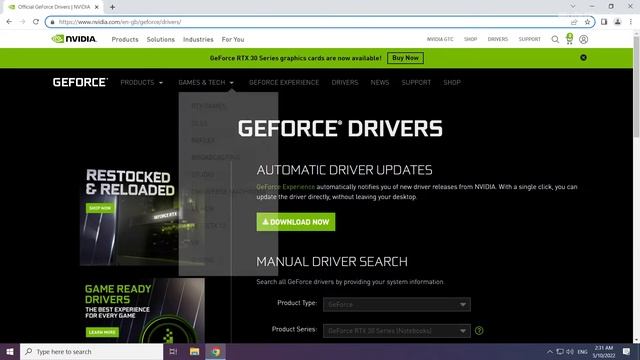Open SUPPORT in the GeForce nav bar
The image size is (640, 360).
click(x=416, y=82)
